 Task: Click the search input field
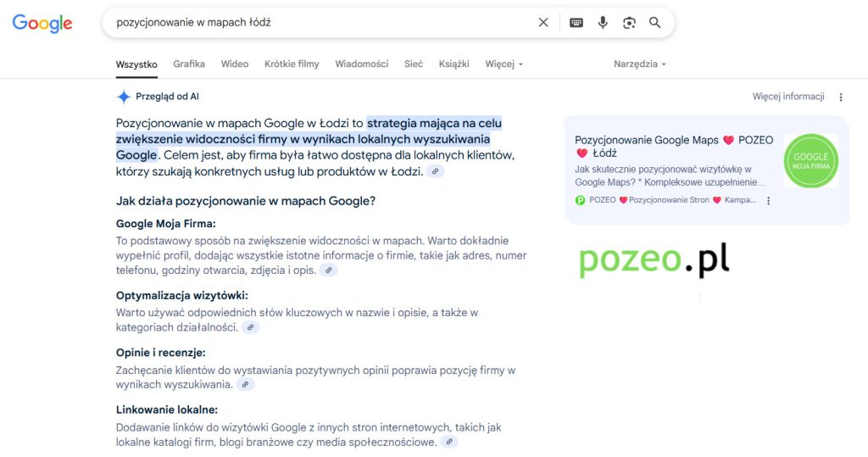click(321, 22)
